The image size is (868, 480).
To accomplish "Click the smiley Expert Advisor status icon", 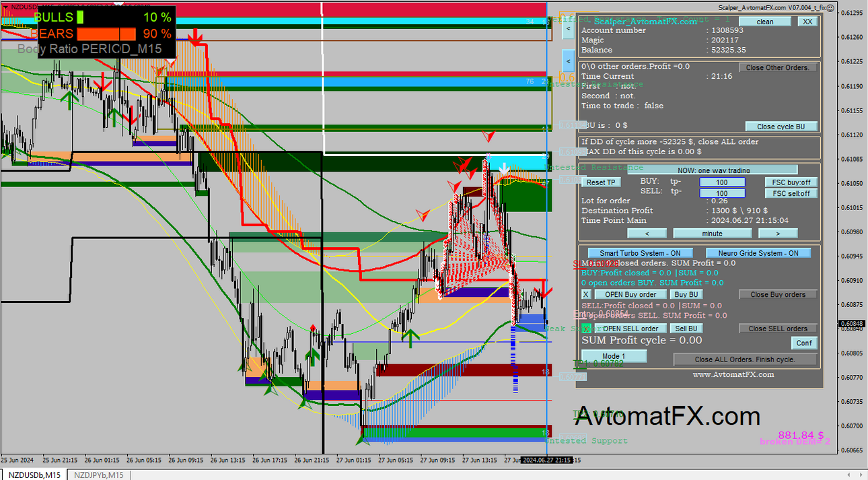I will (x=830, y=7).
